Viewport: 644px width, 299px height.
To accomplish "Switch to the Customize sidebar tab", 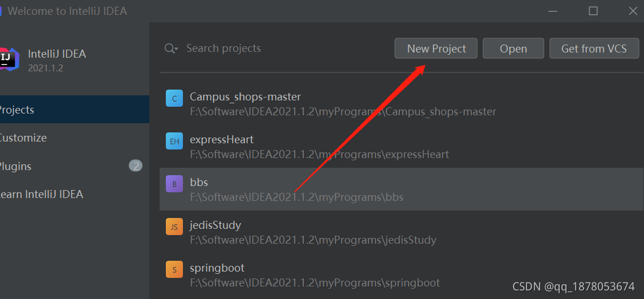I will click(x=74, y=138).
